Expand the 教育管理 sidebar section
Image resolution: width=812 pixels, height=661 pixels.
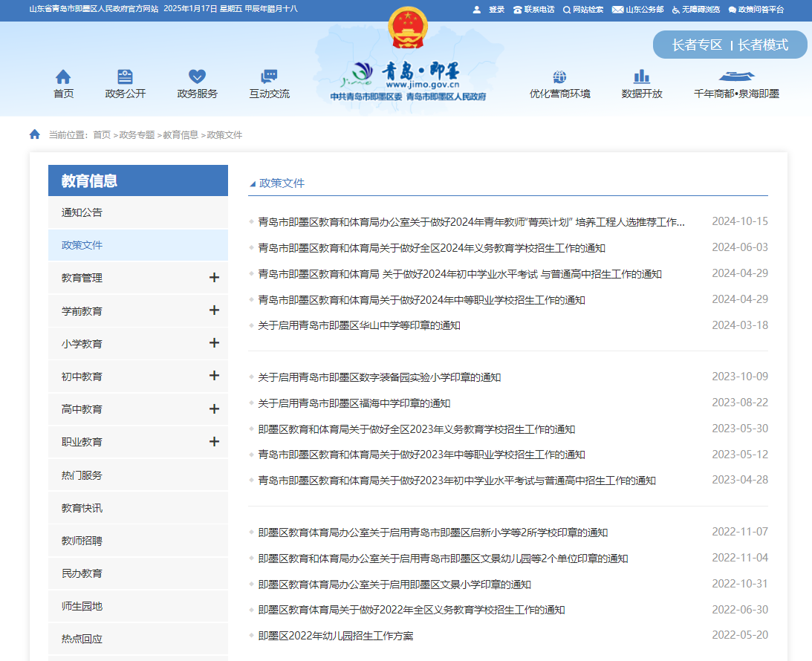coord(214,278)
